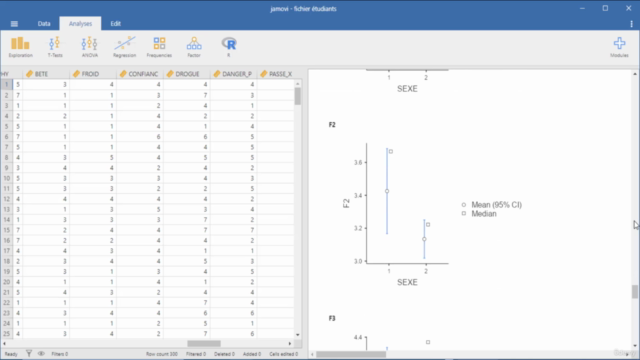Select the PASSE_X column header

pos(276,74)
